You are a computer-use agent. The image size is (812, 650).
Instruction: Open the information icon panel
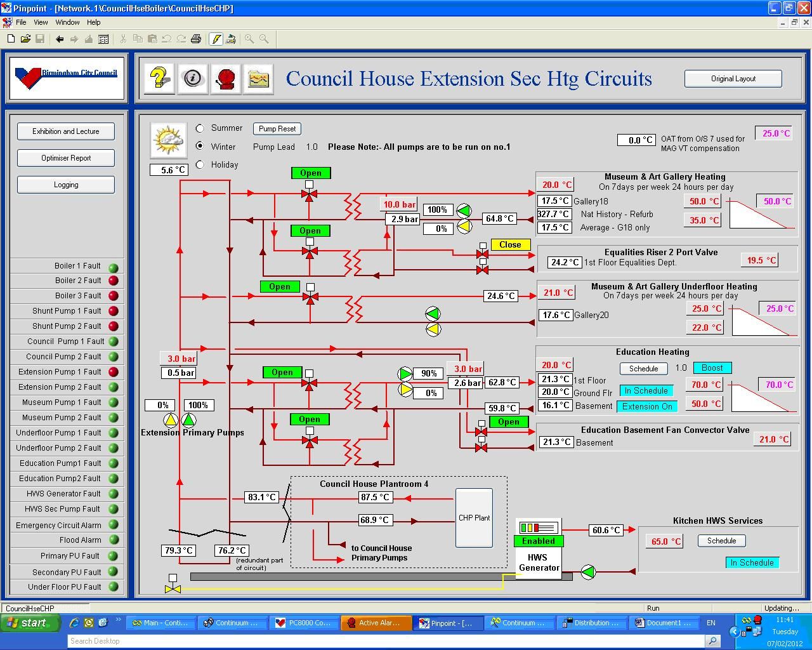point(192,79)
